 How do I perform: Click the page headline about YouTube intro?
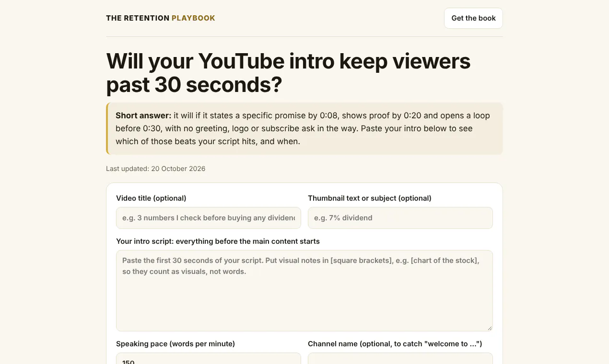tap(288, 73)
